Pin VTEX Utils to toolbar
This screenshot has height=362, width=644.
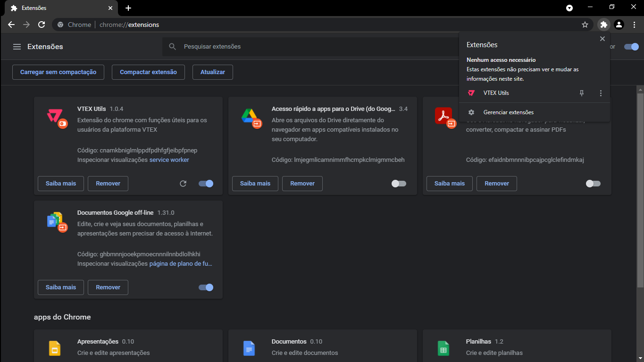[x=582, y=93]
